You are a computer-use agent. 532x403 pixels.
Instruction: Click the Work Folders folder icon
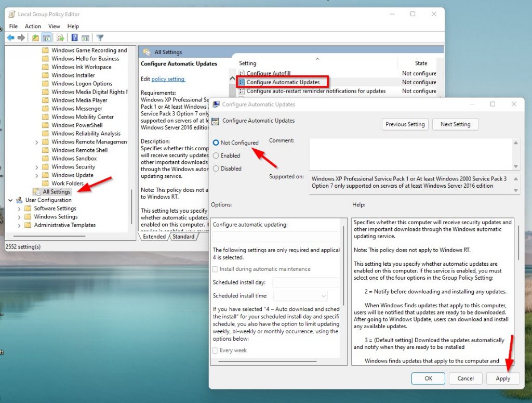(x=45, y=184)
